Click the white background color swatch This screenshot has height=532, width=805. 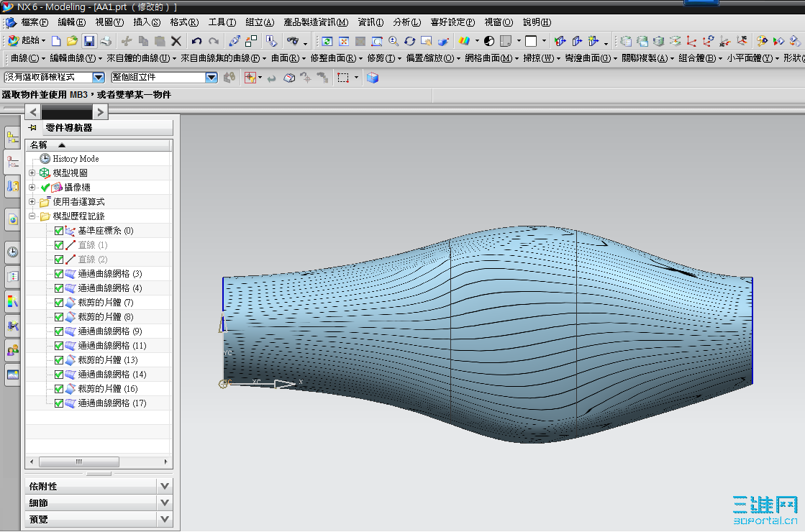[531, 41]
